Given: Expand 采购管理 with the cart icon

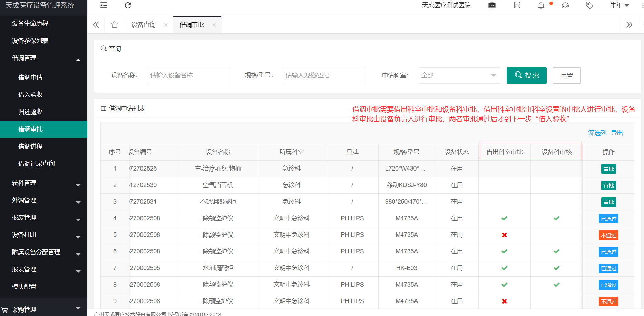Looking at the screenshot, I should pyautogui.click(x=43, y=309).
